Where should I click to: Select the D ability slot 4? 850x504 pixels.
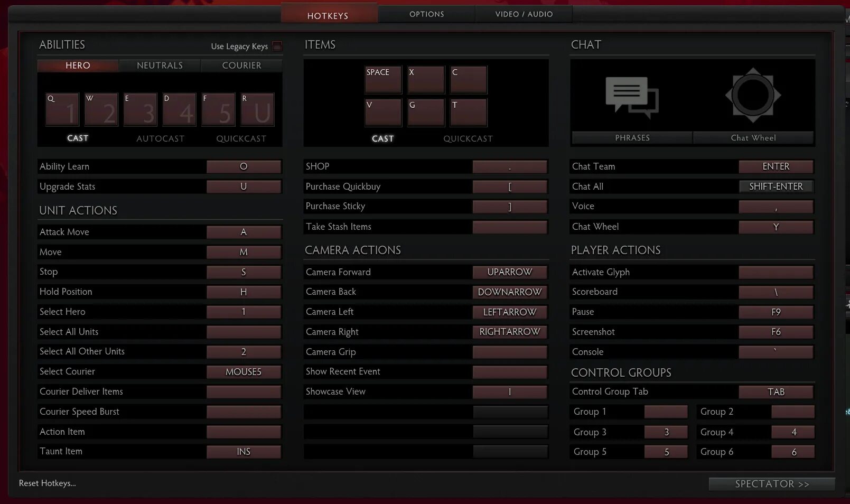(180, 109)
